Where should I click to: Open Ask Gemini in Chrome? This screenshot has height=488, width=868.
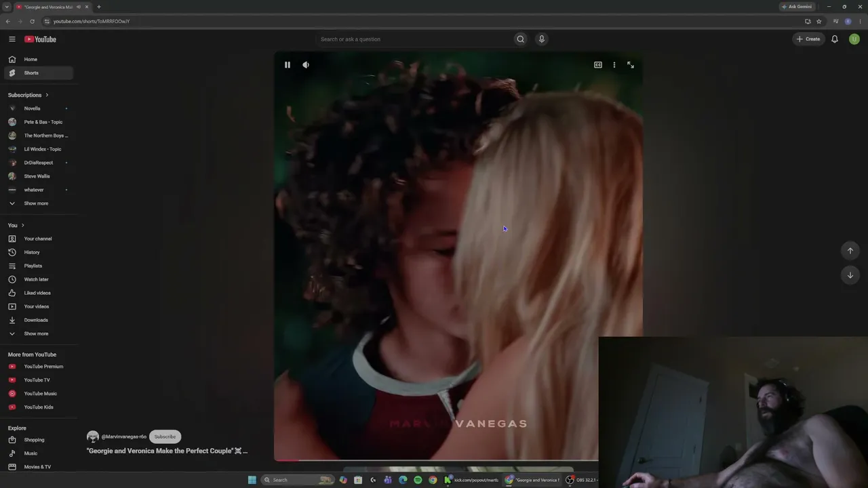pyautogui.click(x=796, y=7)
